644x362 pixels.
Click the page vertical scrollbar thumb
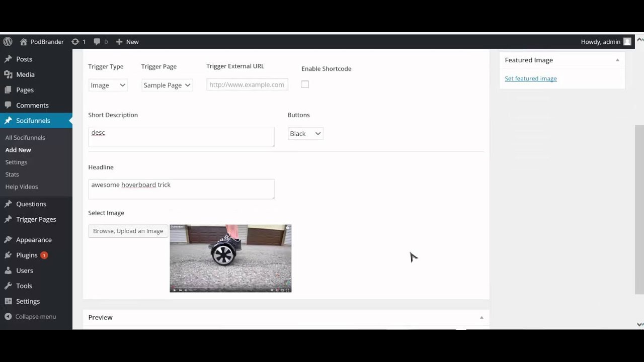[639, 209]
